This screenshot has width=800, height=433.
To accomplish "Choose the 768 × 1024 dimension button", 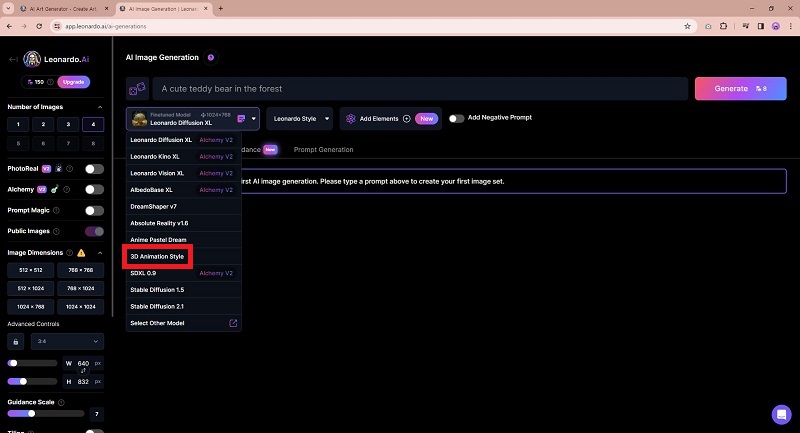I will coord(81,289).
